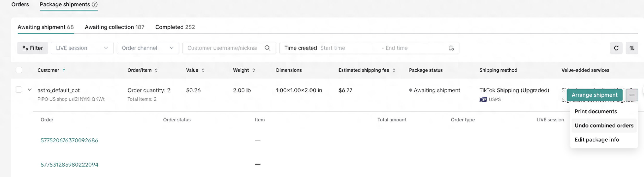This screenshot has width=644, height=177.
Task: Select the Package shipments tab
Action: [x=65, y=4]
